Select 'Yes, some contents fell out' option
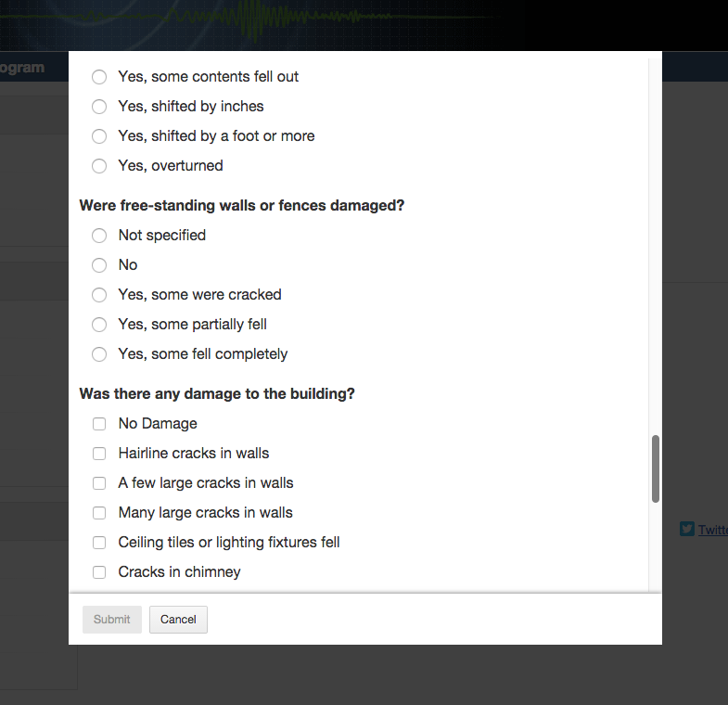Image resolution: width=728 pixels, height=705 pixels. coord(99,77)
